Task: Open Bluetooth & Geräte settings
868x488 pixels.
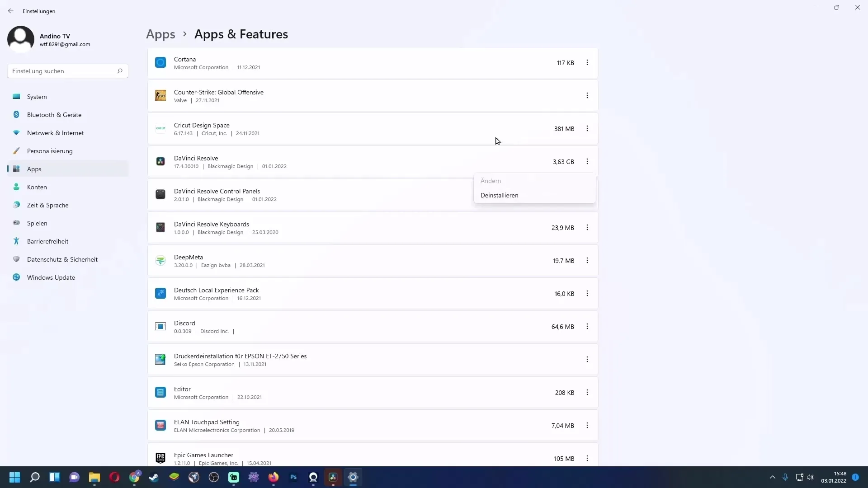Action: click(68, 115)
